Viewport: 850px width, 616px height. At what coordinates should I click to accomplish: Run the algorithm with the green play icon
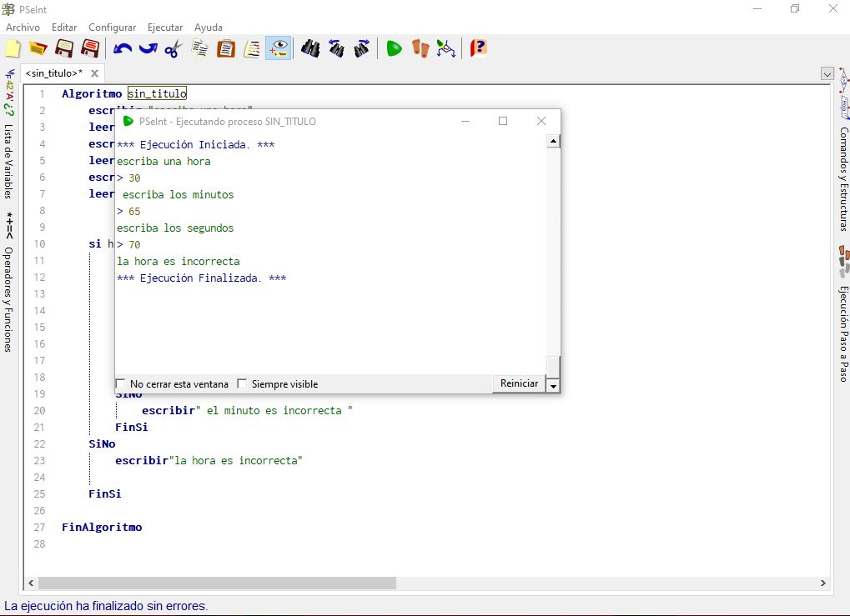[394, 48]
